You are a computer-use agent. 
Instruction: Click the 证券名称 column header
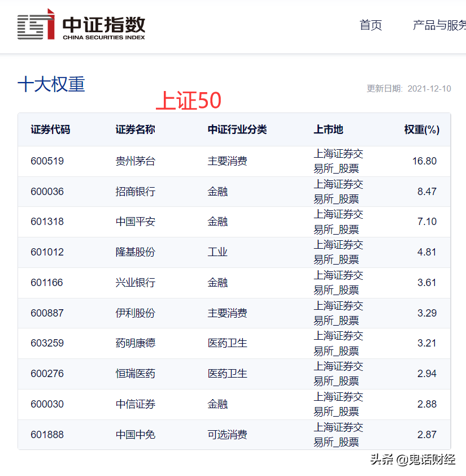pos(136,129)
